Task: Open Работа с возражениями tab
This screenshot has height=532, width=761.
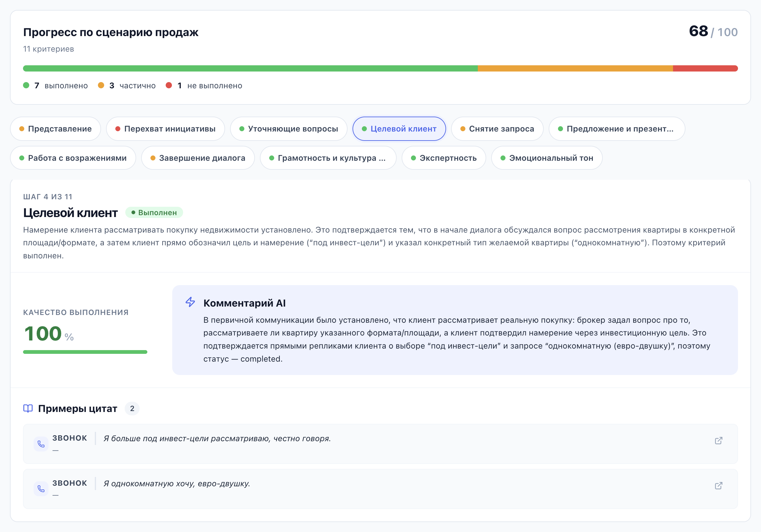Action: (73, 158)
